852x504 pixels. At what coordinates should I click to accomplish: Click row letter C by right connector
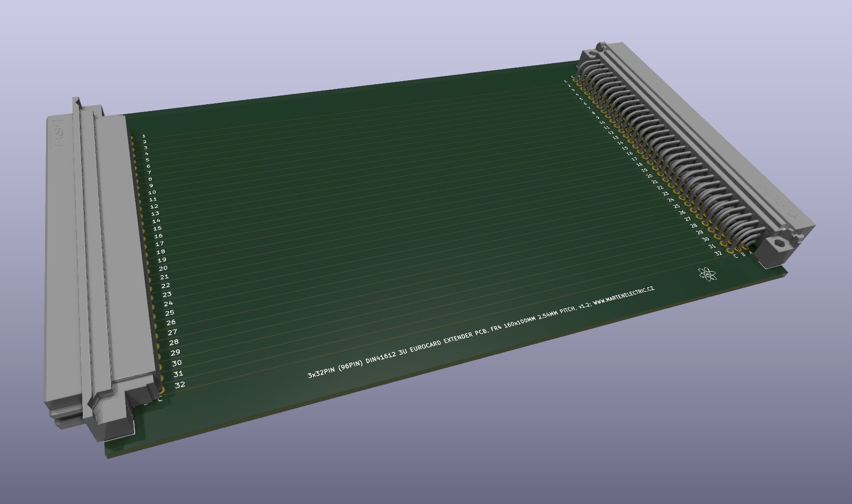point(735,255)
